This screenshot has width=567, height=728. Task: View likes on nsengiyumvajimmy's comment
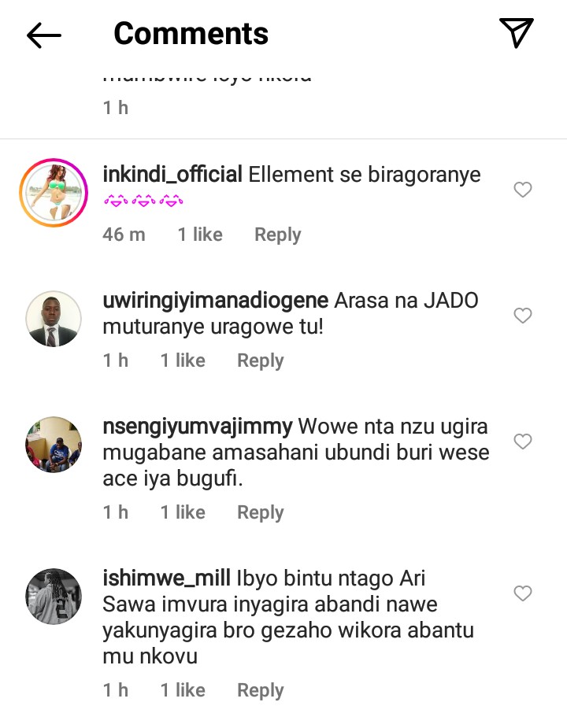coord(183,512)
